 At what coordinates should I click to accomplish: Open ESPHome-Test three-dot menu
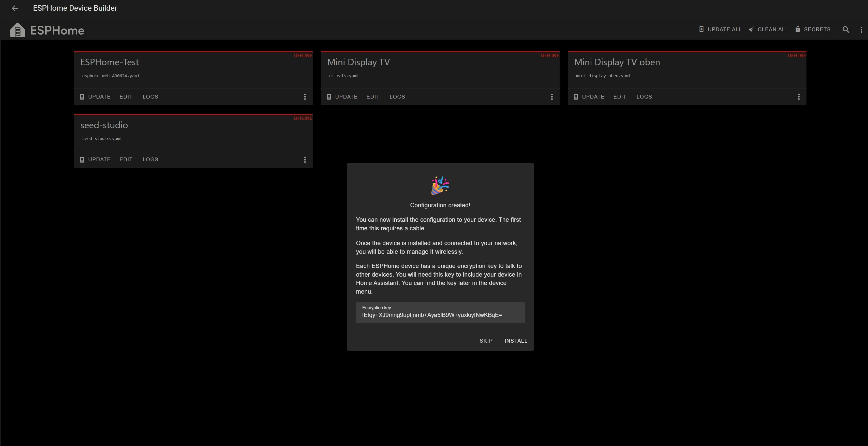pos(305,97)
